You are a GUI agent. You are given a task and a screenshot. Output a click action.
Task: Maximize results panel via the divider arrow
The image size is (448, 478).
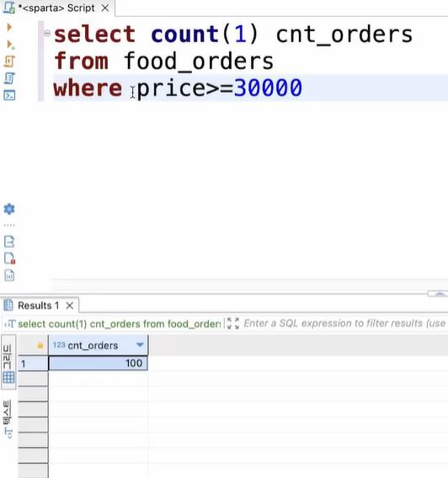click(x=440, y=293)
